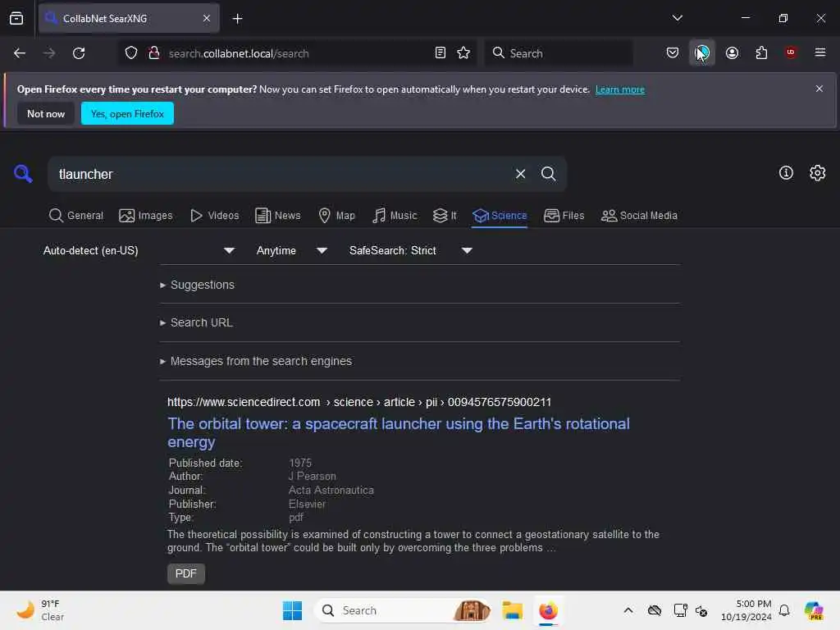The image size is (840, 630).
Task: Open File Explorer from the taskbar
Action: point(512,610)
